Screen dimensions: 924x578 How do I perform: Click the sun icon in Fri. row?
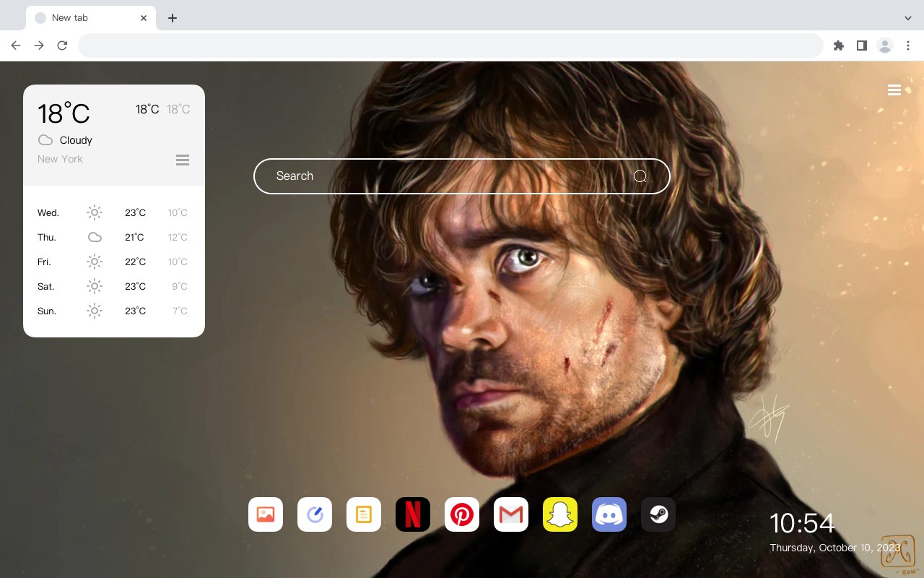(x=95, y=262)
